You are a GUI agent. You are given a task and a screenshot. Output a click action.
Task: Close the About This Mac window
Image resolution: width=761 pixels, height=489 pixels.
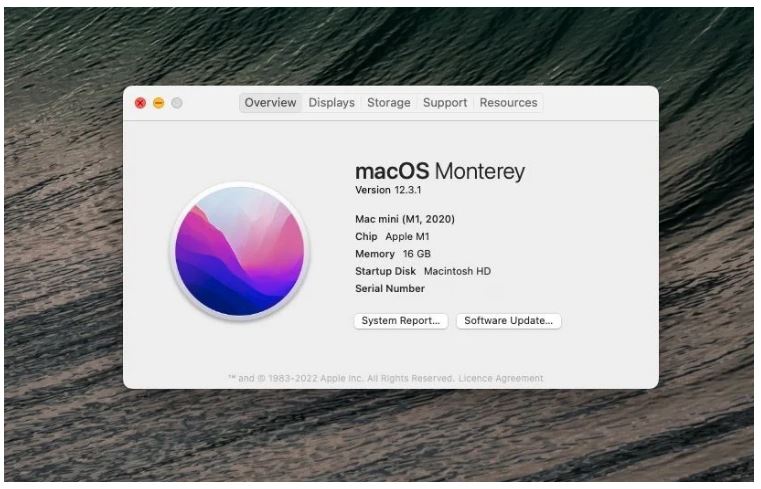coord(140,103)
